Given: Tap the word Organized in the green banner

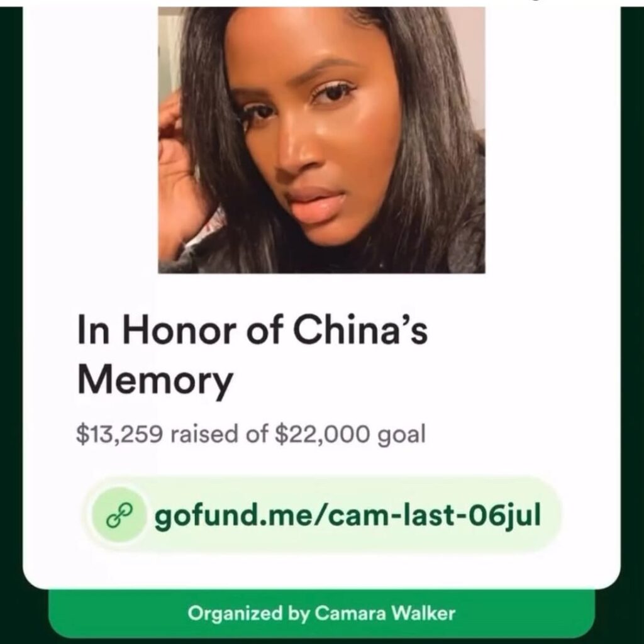Looking at the screenshot, I should point(235,614).
